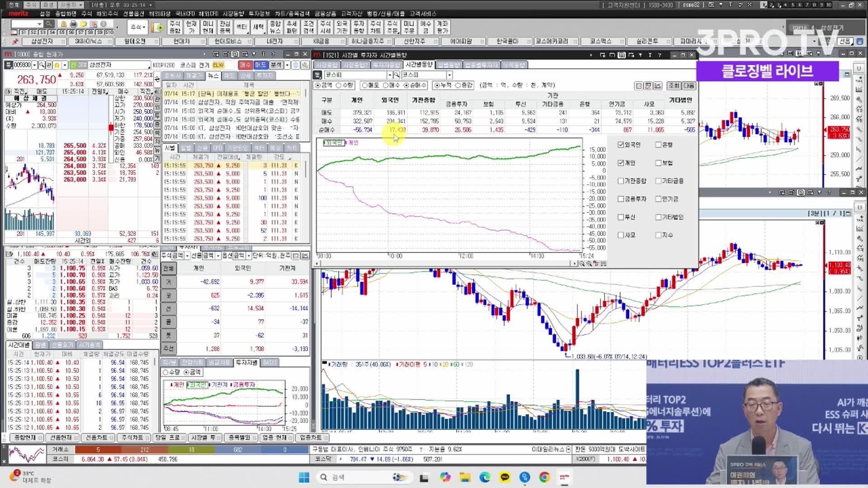
Task: Select the 매도 radio button in investor window
Action: [x=364, y=85]
